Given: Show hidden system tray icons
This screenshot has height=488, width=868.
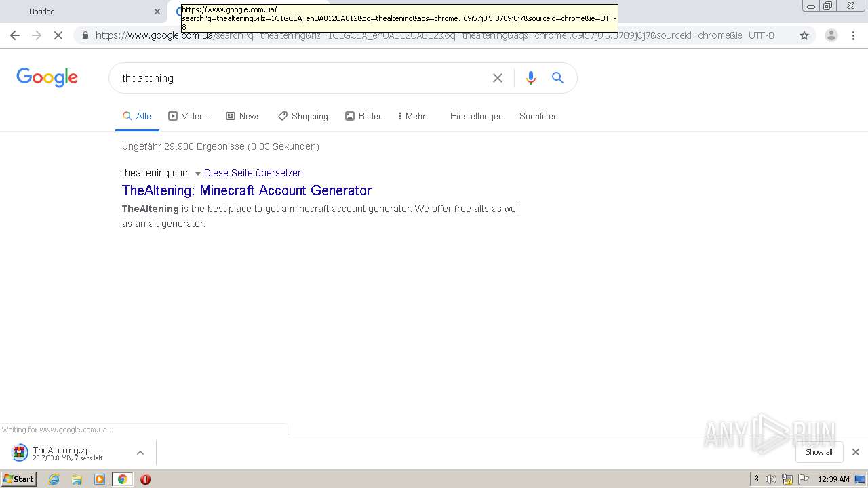Looking at the screenshot, I should pos(756,479).
